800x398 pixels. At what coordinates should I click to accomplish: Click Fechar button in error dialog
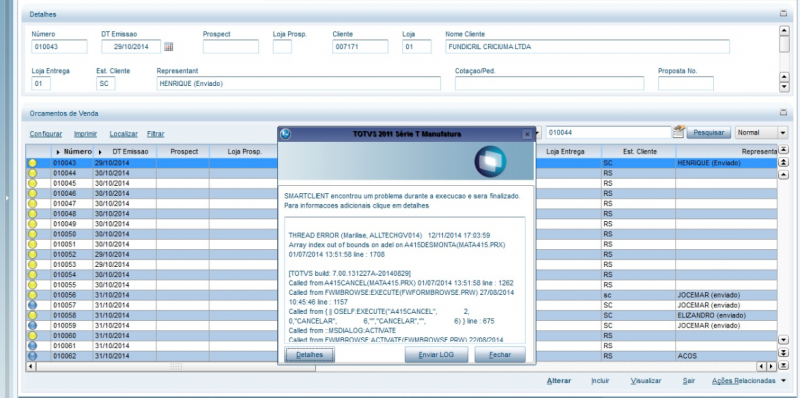pos(500,355)
